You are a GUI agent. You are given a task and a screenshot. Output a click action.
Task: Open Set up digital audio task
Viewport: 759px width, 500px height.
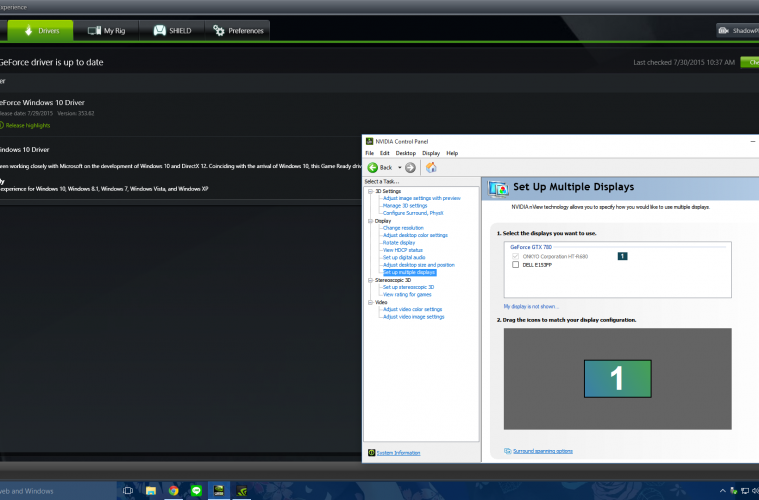(x=404, y=258)
